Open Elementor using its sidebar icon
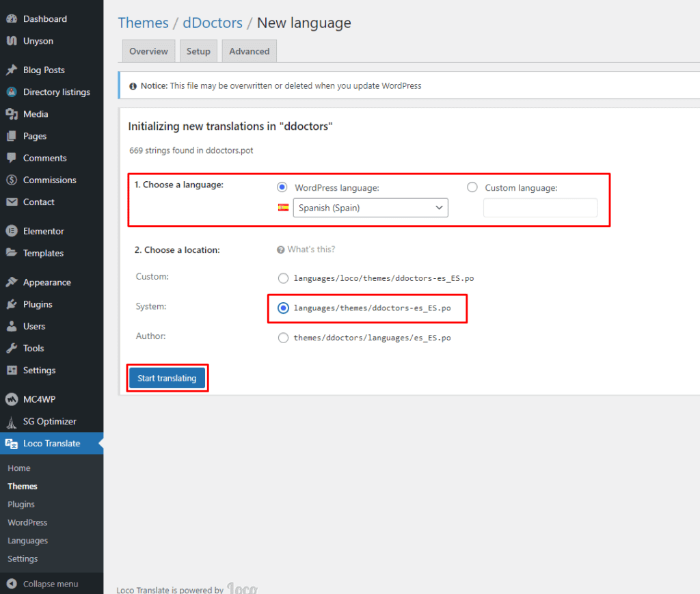This screenshot has height=594, width=700. (12, 231)
